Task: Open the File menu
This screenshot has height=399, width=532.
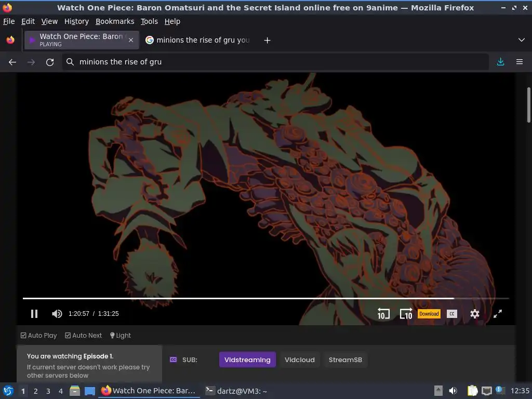Action: tap(9, 21)
